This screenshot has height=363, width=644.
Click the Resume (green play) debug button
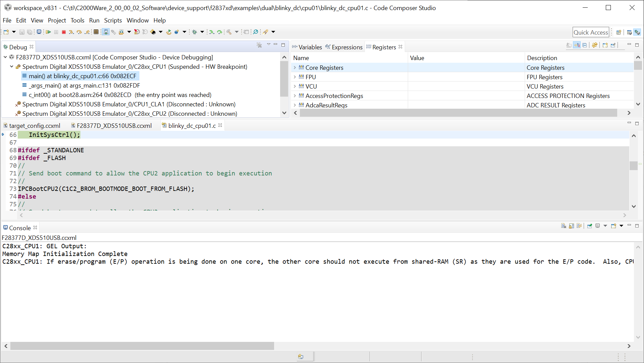[x=48, y=32]
